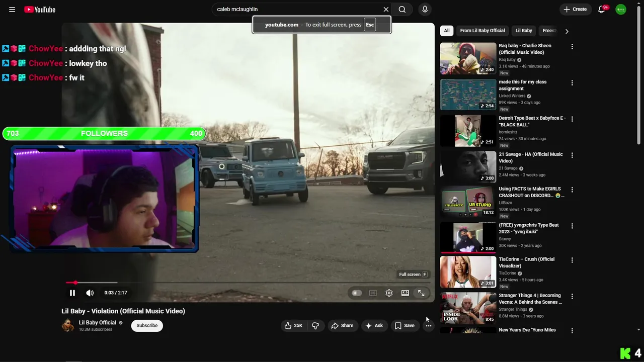Open options for LilBozo EGIRLS video

[x=572, y=190]
